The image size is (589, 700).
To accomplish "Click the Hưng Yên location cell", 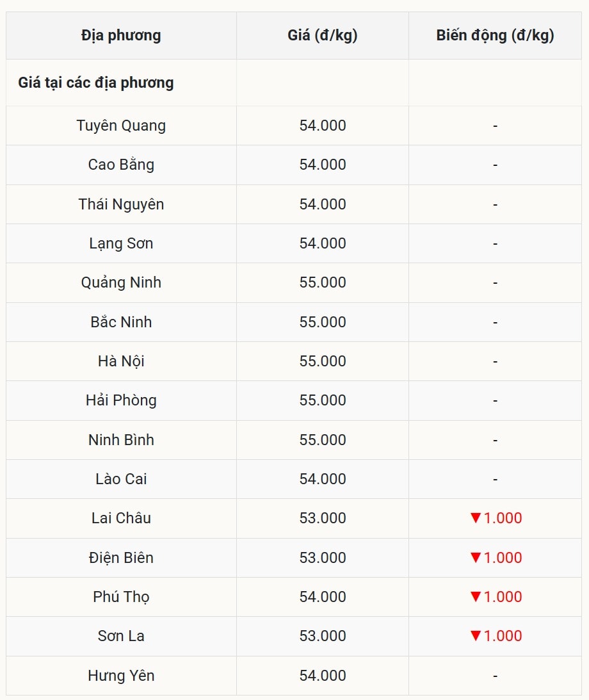I will (x=121, y=675).
